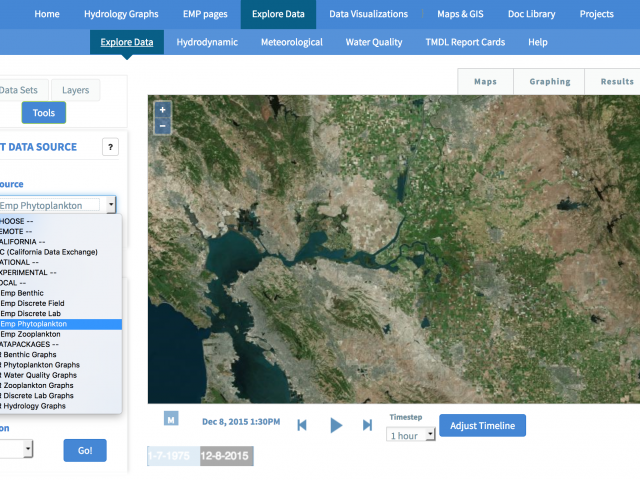640x480 pixels.
Task: Click the 1-7-1975 timeline start marker
Action: (x=173, y=456)
